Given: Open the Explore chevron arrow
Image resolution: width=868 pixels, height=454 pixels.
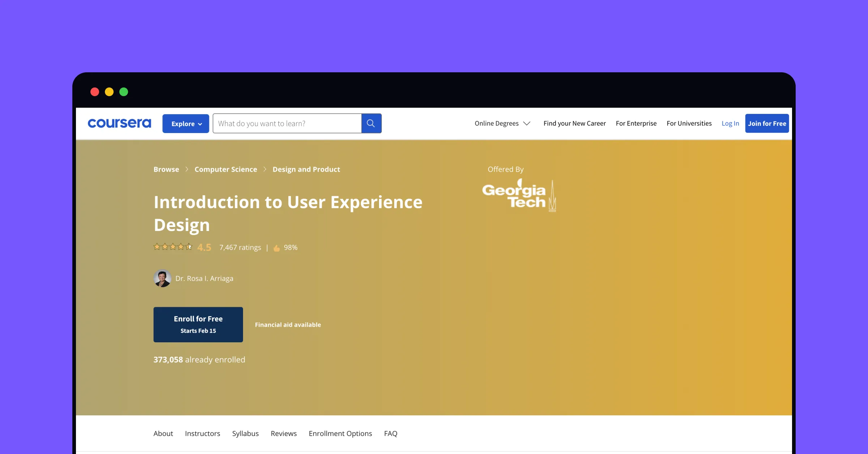Looking at the screenshot, I should coord(201,124).
